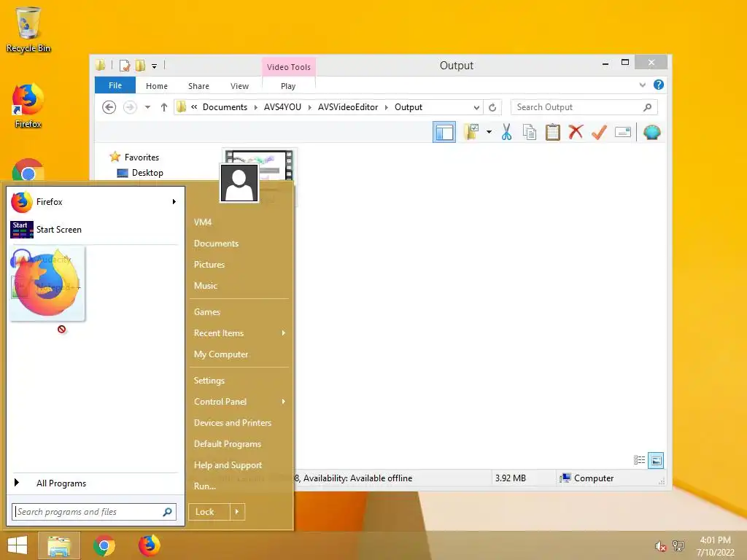The image size is (747, 560).
Task: Expand the breadcrumb arrow after AVSVideoEditor
Action: [386, 108]
